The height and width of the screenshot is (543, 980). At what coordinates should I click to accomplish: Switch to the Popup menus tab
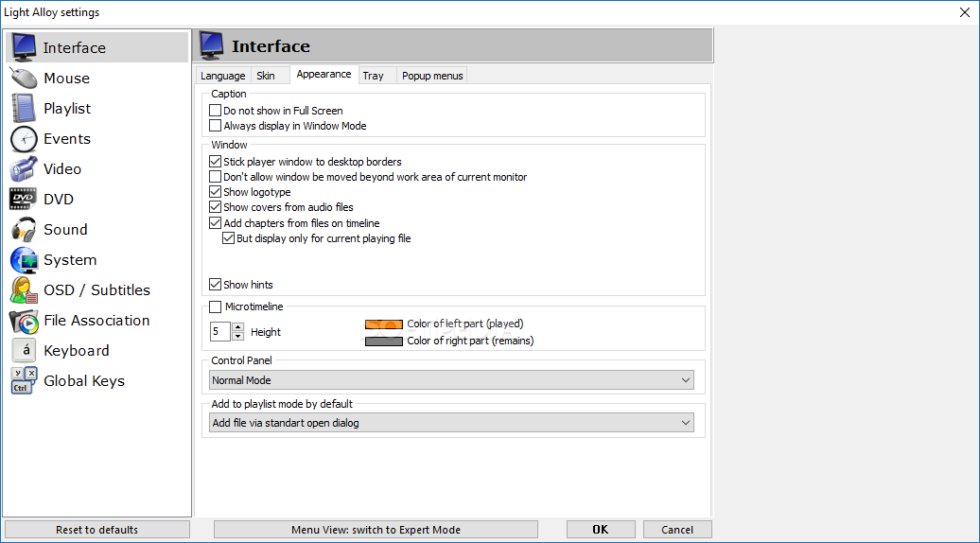432,76
